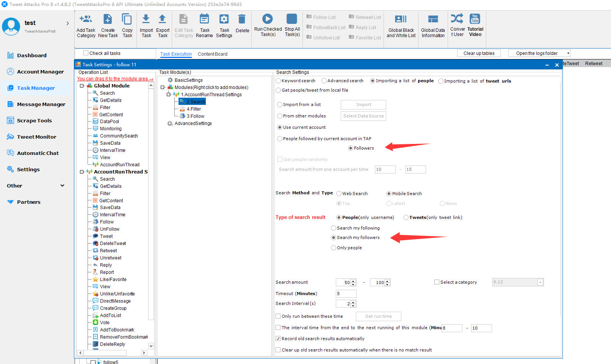
Task: Click the Task Rename icon
Action: tap(204, 19)
